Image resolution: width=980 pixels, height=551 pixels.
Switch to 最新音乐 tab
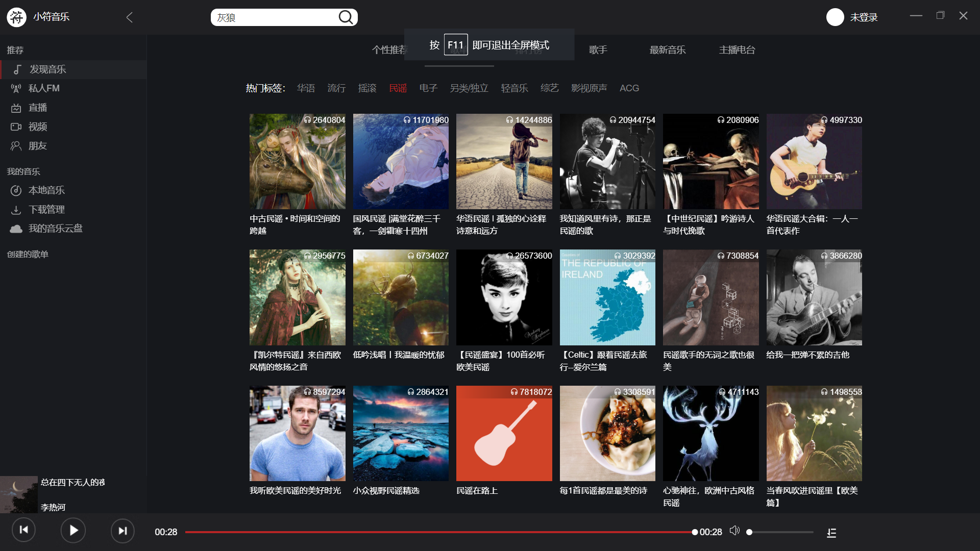pyautogui.click(x=667, y=50)
